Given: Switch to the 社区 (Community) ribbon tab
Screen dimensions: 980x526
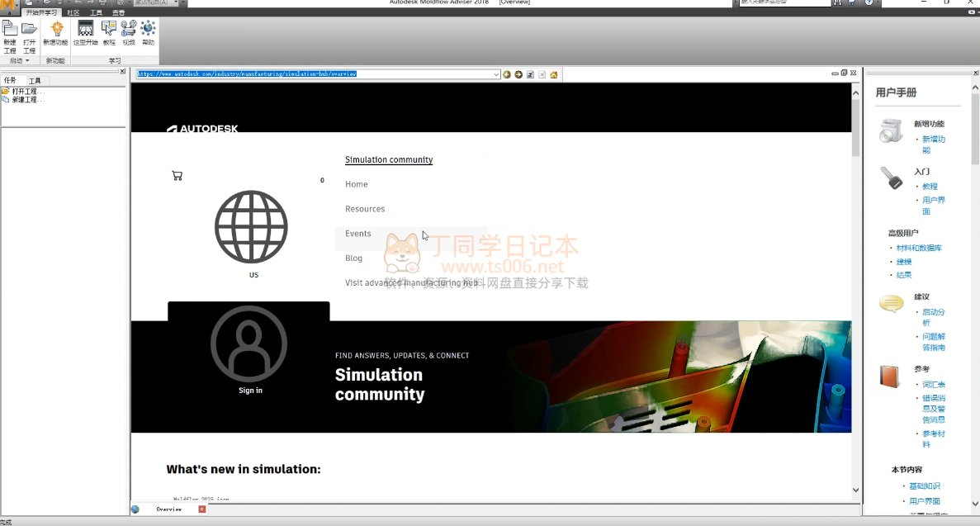Looking at the screenshot, I should coord(73,13).
